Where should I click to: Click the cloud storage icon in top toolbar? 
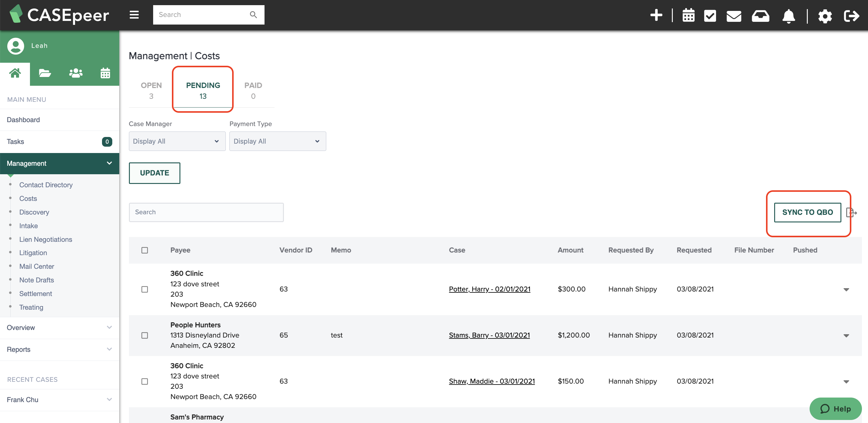point(761,15)
